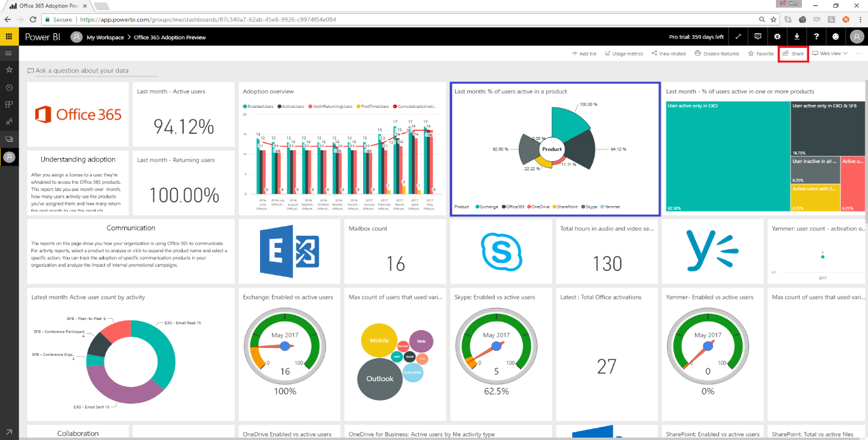Click the Exchange logo tile

(x=290, y=251)
